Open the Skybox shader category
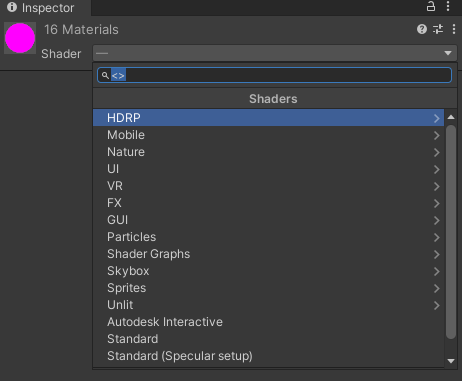462x381 pixels. 268,271
